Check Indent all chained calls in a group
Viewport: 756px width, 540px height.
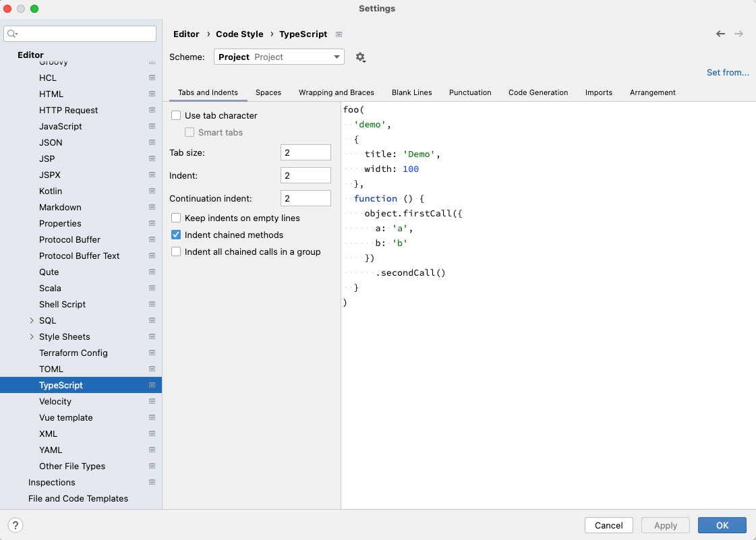pos(176,251)
